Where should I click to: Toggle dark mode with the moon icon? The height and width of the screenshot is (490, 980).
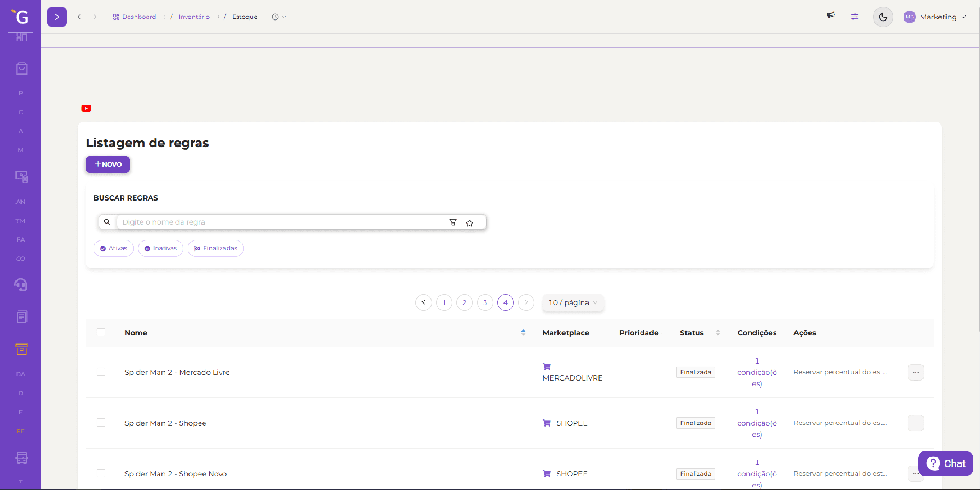(883, 16)
